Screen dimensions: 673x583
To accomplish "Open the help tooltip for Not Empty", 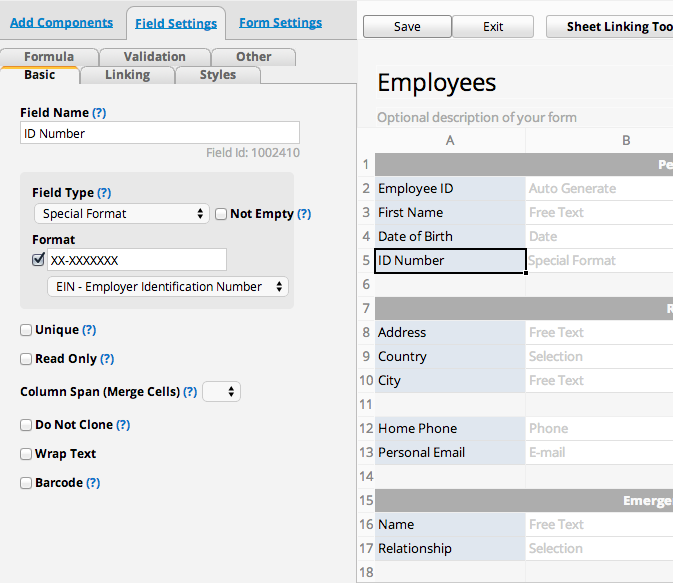I will coord(304,214).
